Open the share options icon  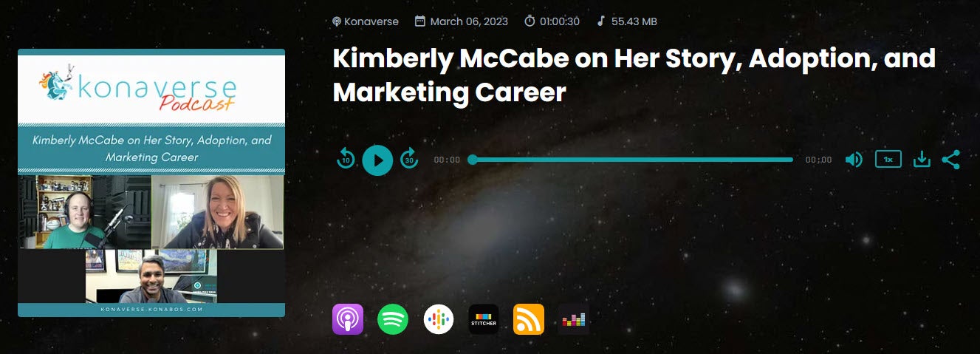(951, 160)
